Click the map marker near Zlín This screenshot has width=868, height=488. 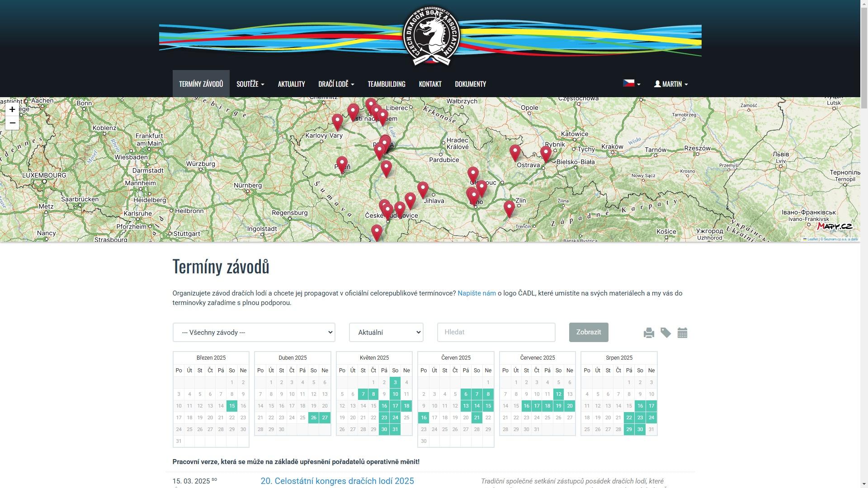click(x=509, y=209)
